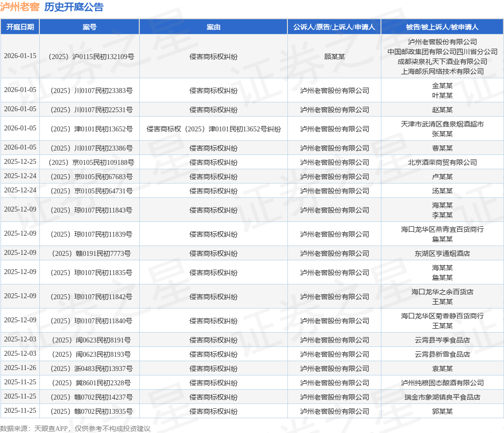Click case number (2025)琼0107民初11839号
Screen dimensions: 504x433
tap(91, 234)
